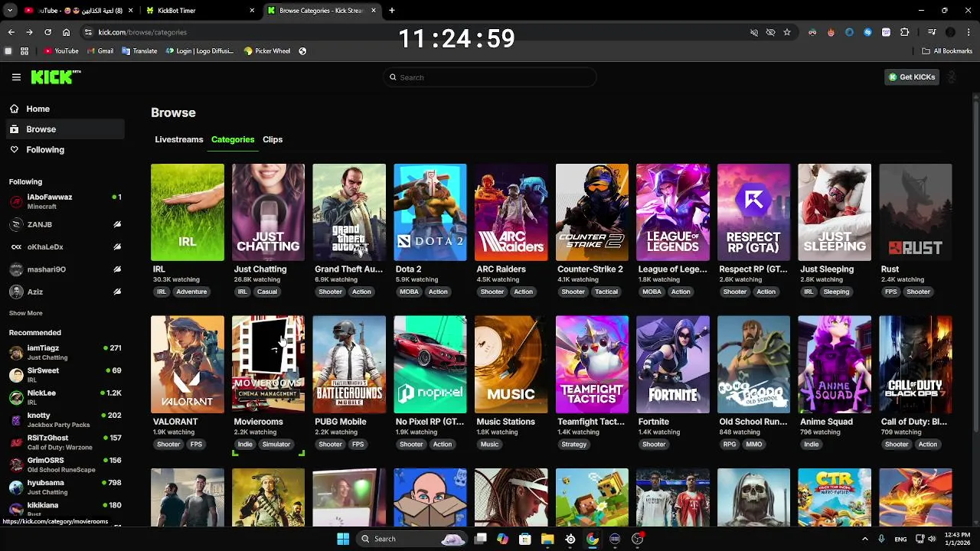Click the Picker Wheel bookmark
Screen dimensions: 980x551
click(x=266, y=51)
